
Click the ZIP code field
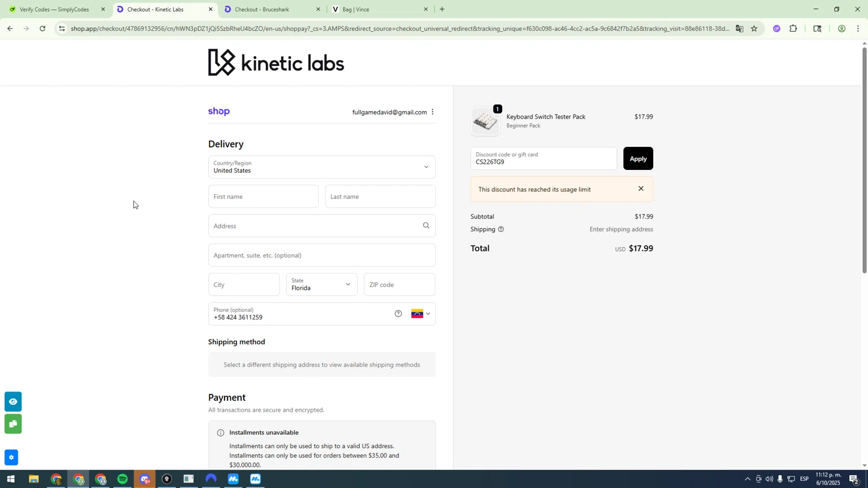point(399,284)
